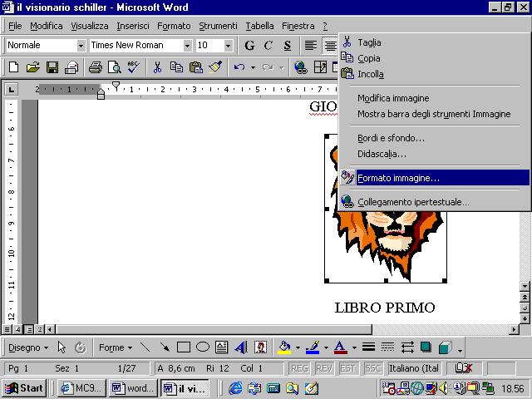Screen dimensions: 532x399
Task: Choose Bordi e sfondo from context menu
Action: [435, 138]
